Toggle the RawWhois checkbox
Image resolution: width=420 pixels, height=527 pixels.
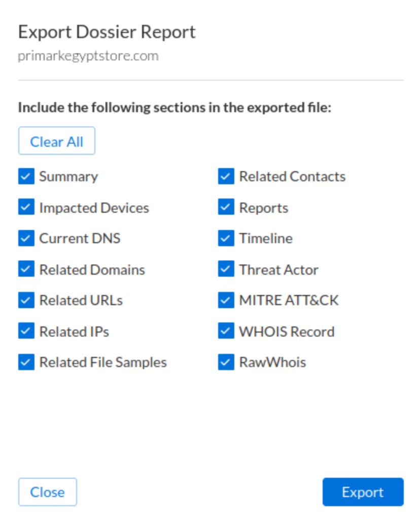[x=226, y=363]
